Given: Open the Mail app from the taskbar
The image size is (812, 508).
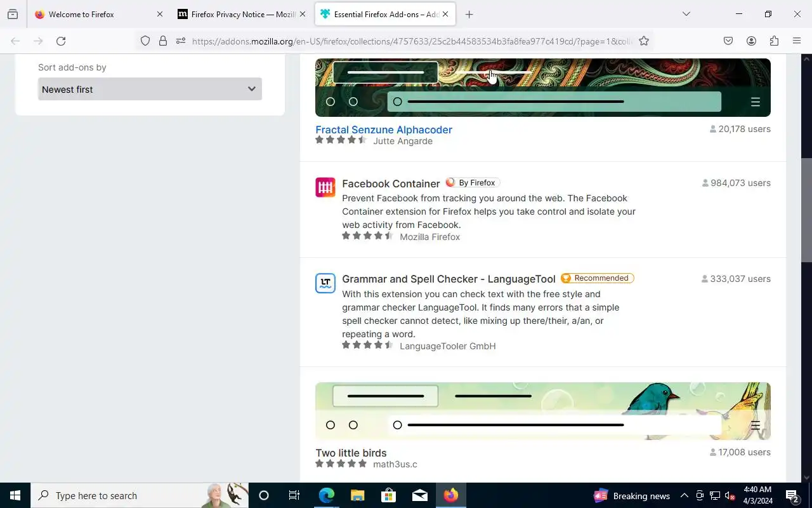Looking at the screenshot, I should (419, 495).
